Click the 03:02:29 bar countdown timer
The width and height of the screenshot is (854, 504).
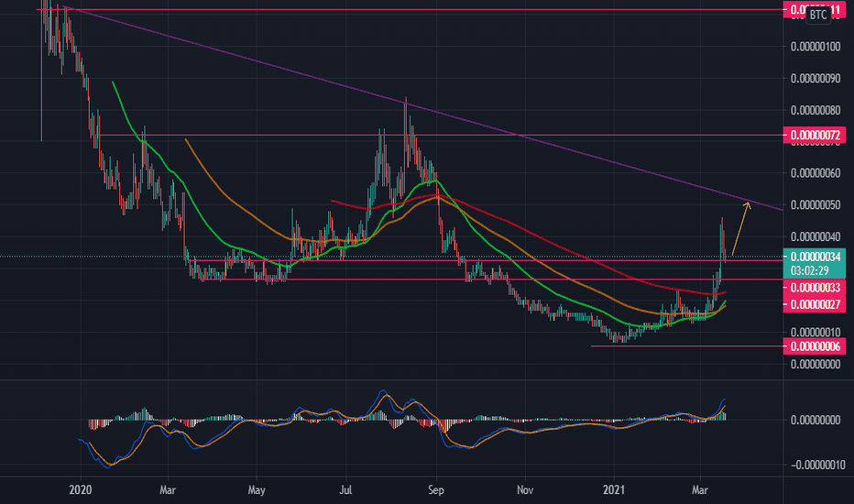[x=810, y=271]
